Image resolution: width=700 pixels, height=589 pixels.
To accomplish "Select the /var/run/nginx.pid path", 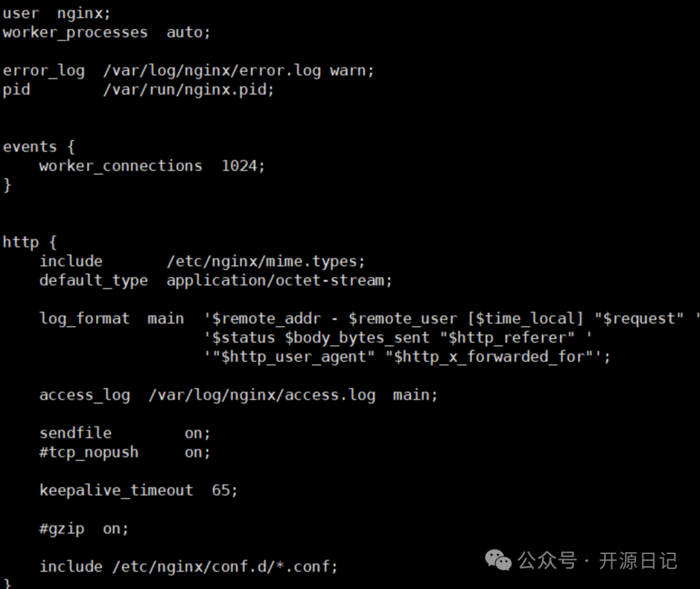I will [188, 89].
